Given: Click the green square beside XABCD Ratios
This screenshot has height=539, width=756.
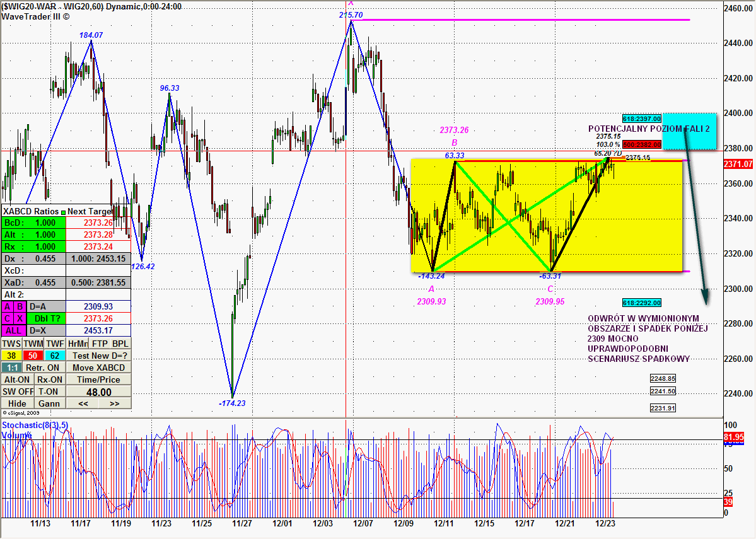Looking at the screenshot, I should pos(63,212).
